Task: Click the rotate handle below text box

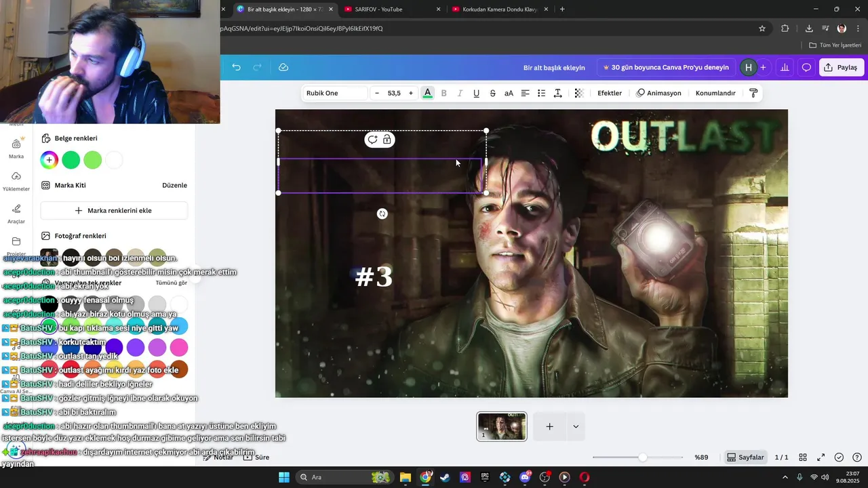Action: [x=382, y=213]
